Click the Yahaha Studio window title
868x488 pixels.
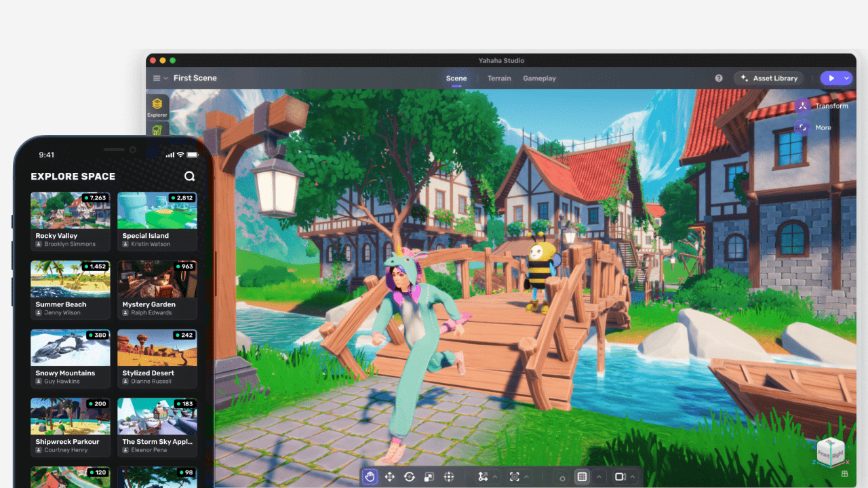point(501,60)
